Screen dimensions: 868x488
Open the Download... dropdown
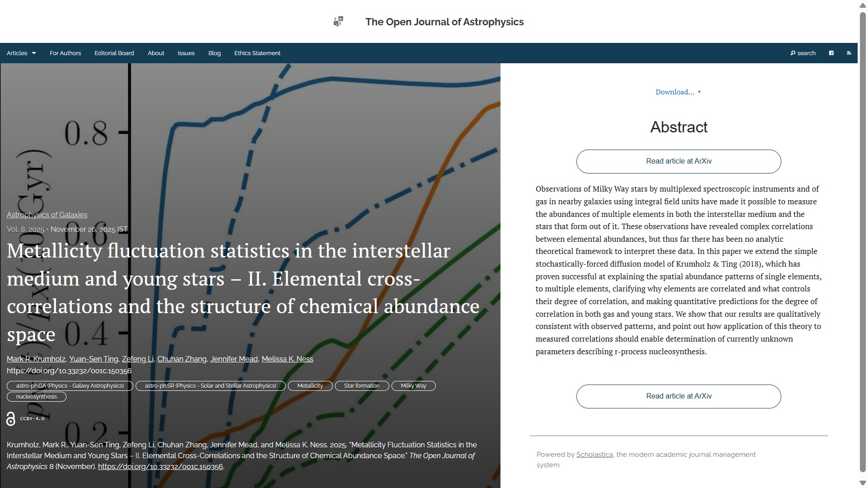[678, 92]
